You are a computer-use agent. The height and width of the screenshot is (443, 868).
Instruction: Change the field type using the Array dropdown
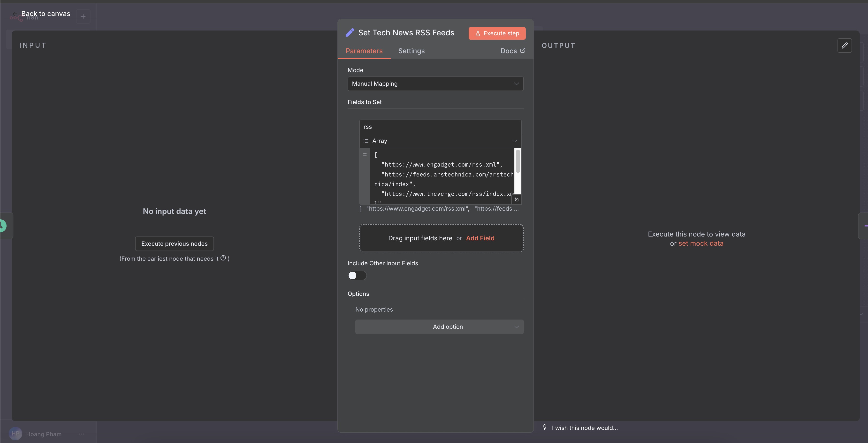coord(514,140)
